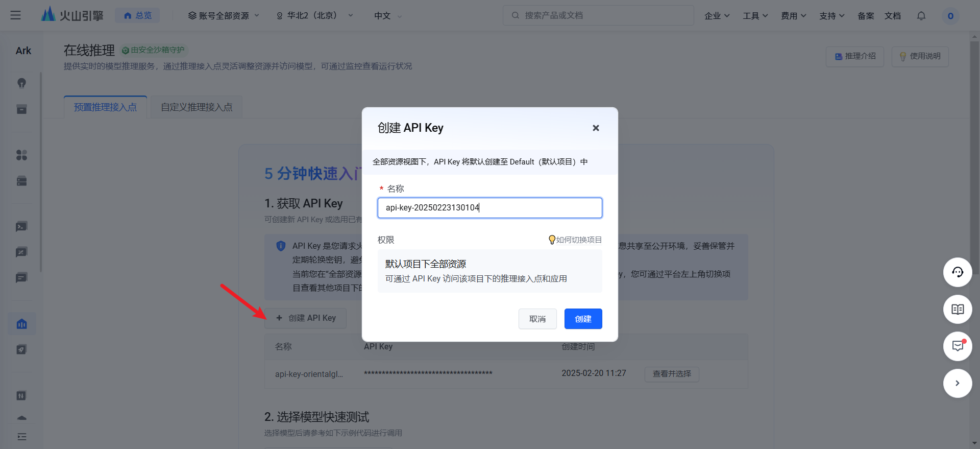
Task: Open the 总览 overview button
Action: point(137,15)
